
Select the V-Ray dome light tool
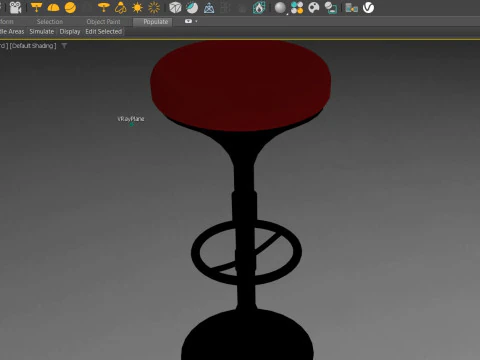pos(53,8)
